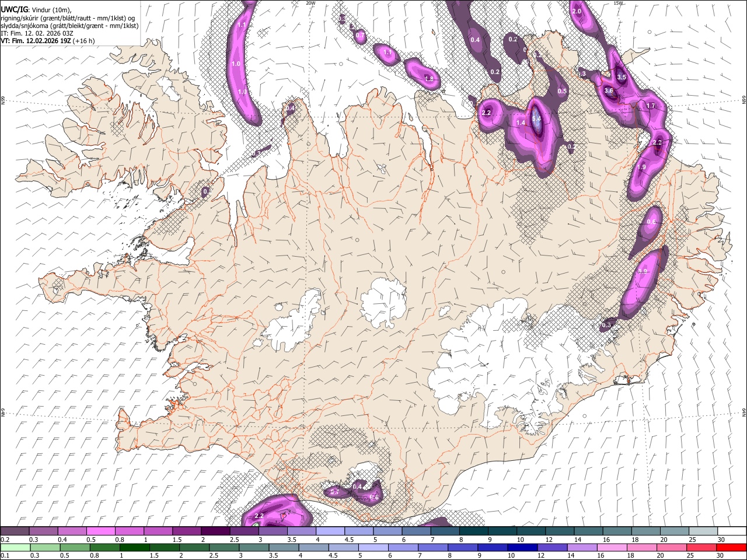Image resolution: width=747 pixels, height=560 pixels.
Task: Click the 0.1 label on rain scale
Action: pyautogui.click(x=4, y=556)
